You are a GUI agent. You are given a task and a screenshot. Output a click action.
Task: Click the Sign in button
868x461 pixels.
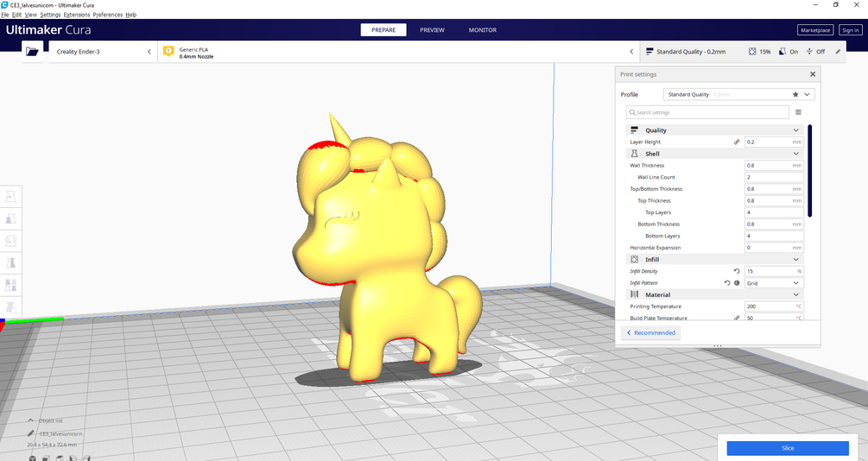(850, 30)
